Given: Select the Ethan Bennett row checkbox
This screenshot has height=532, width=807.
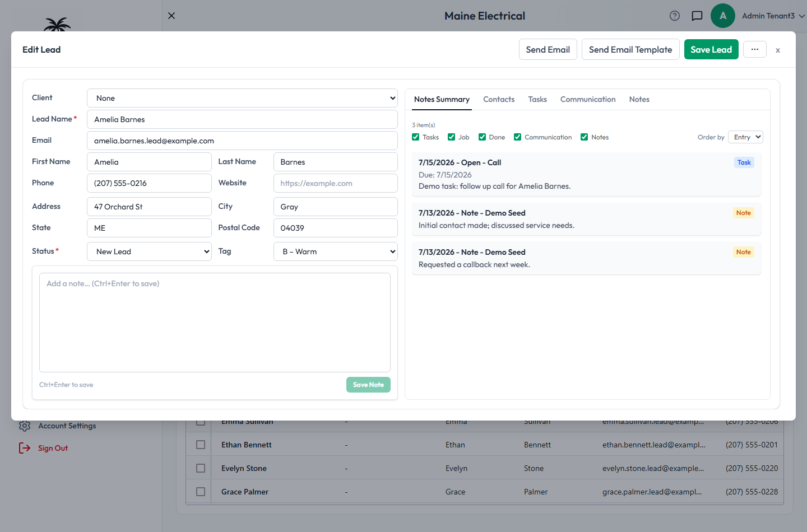Looking at the screenshot, I should click(201, 445).
